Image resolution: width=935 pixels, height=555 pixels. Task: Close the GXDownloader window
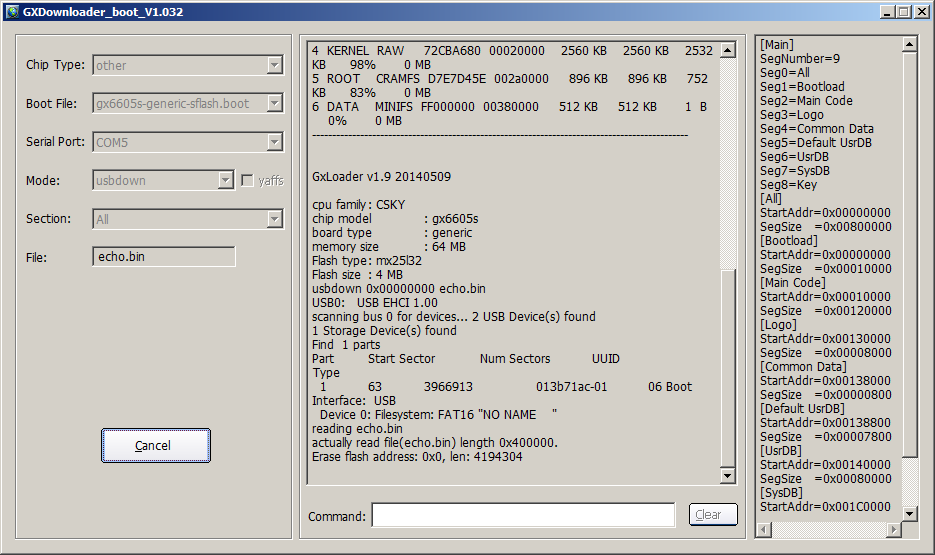pyautogui.click(x=921, y=12)
